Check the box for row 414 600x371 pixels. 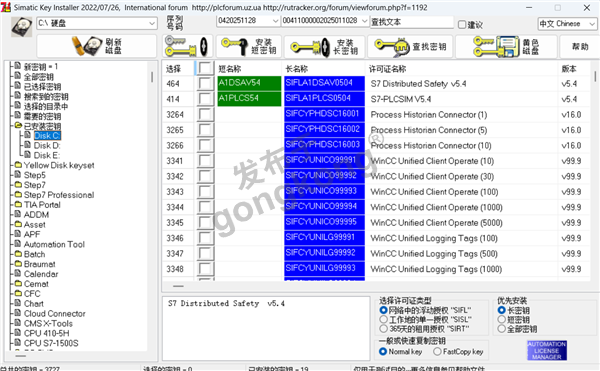click(205, 99)
